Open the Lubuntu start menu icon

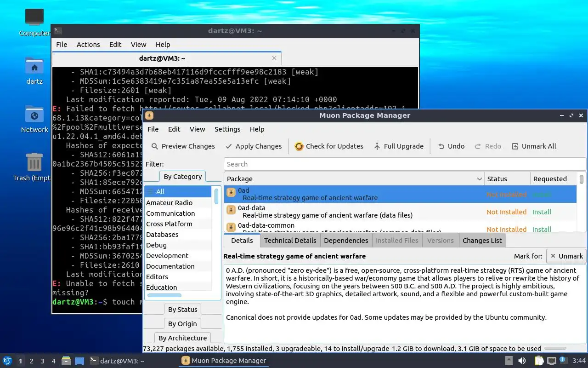pos(7,361)
